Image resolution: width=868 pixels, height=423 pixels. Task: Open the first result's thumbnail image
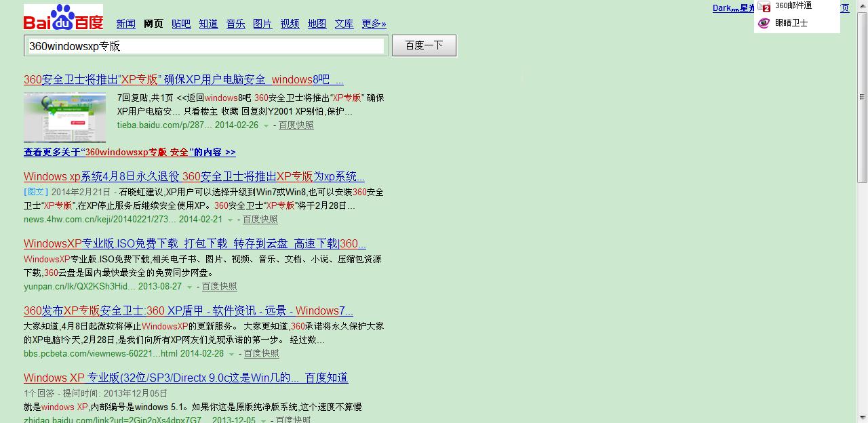click(x=64, y=118)
